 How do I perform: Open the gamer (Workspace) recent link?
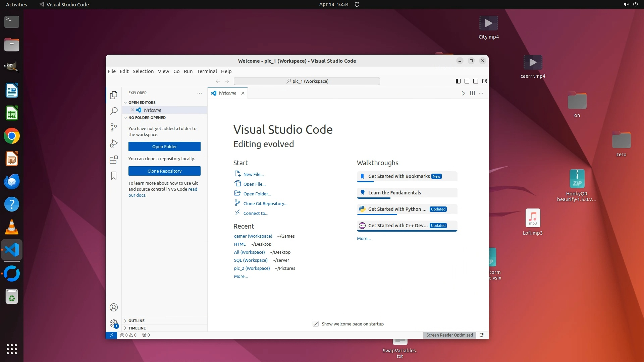tap(253, 236)
